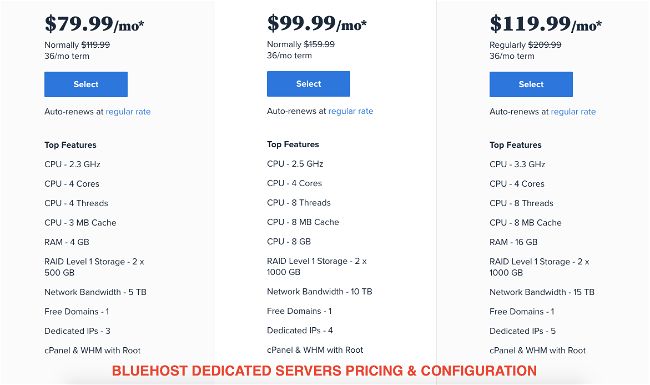Open regular rate link under $119.99 plan

(x=573, y=111)
